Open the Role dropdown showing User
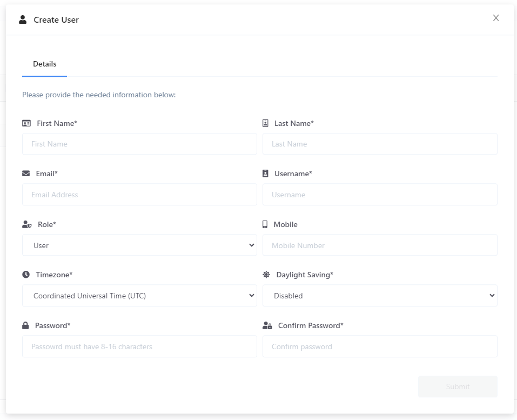The width and height of the screenshot is (517, 420). coord(139,245)
